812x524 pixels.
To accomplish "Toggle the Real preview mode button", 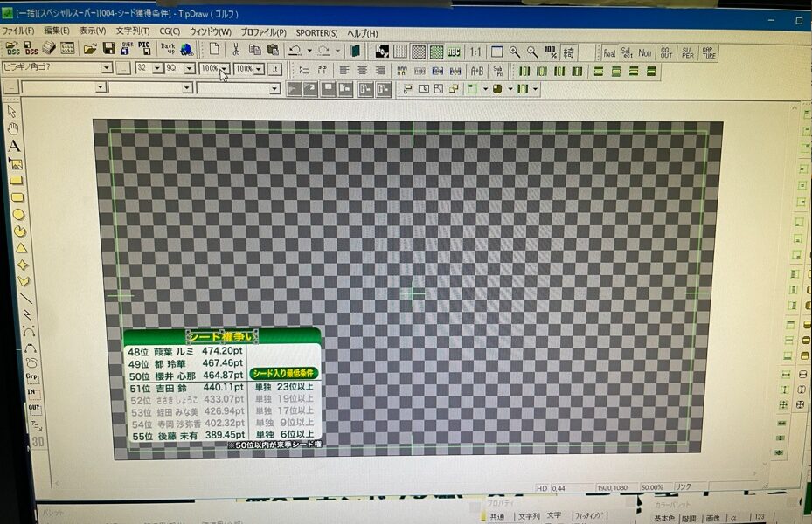I will [609, 52].
